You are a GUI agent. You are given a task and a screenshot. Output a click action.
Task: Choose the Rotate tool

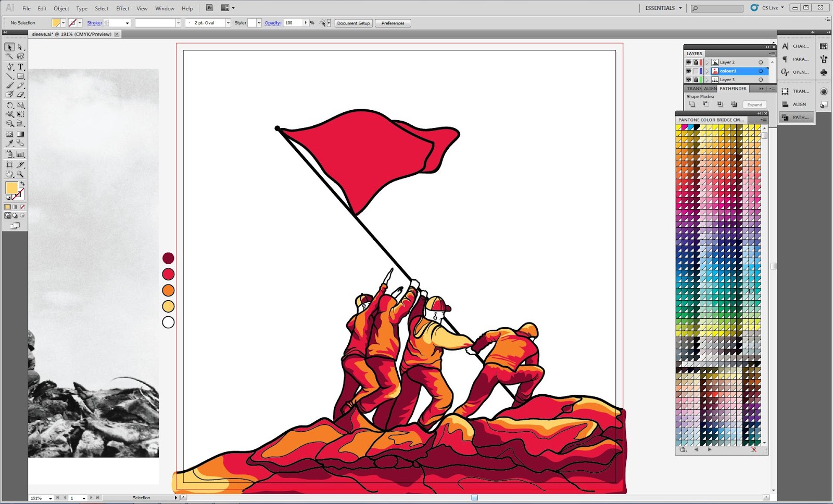[x=9, y=105]
